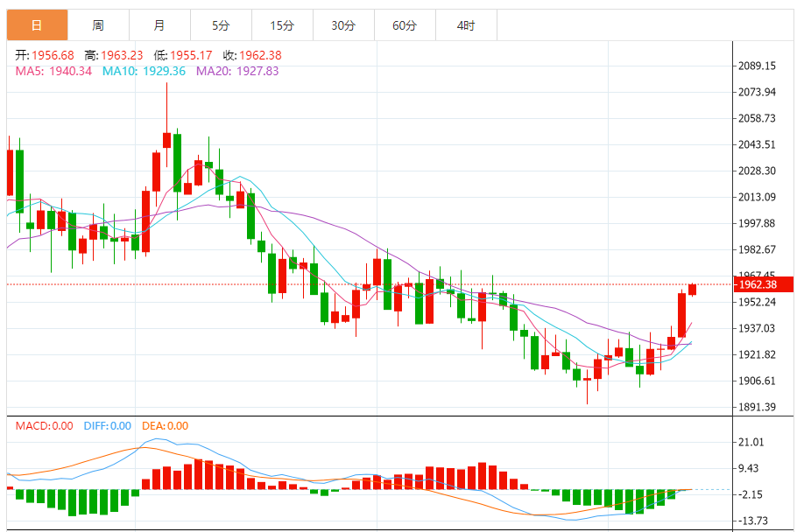
Task: Click the 2089.15 price axis label
Action: click(757, 66)
